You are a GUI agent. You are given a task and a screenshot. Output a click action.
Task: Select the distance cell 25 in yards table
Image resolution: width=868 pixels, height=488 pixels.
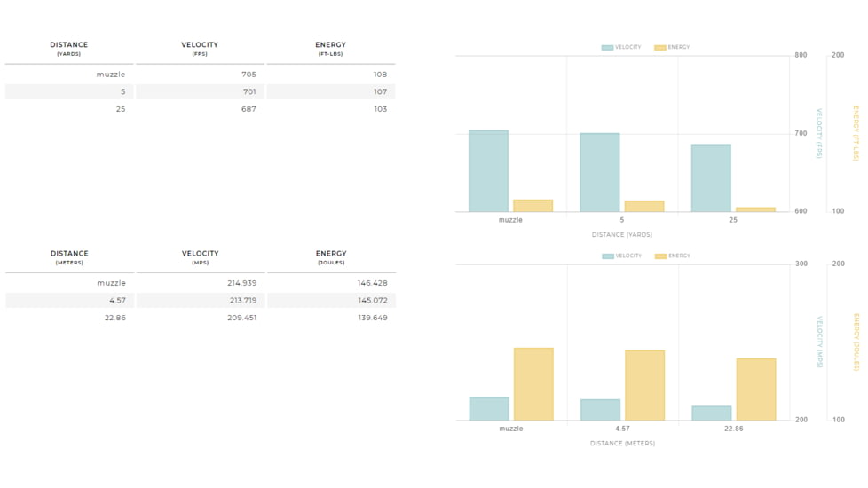121,109
